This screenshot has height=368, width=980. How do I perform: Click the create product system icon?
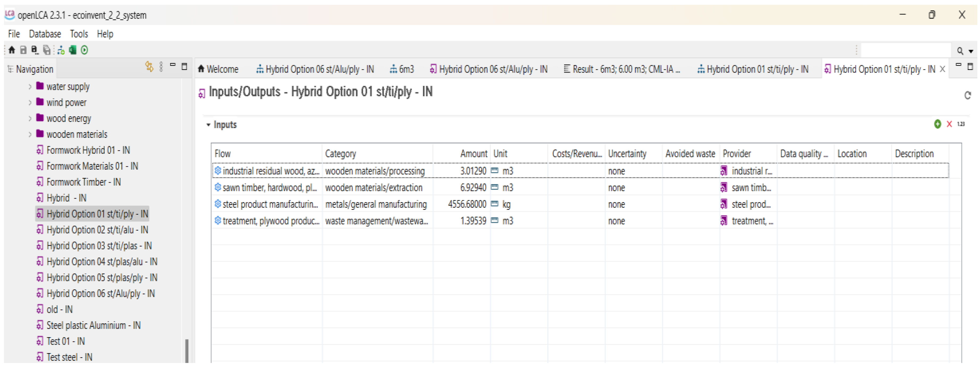pos(61,50)
